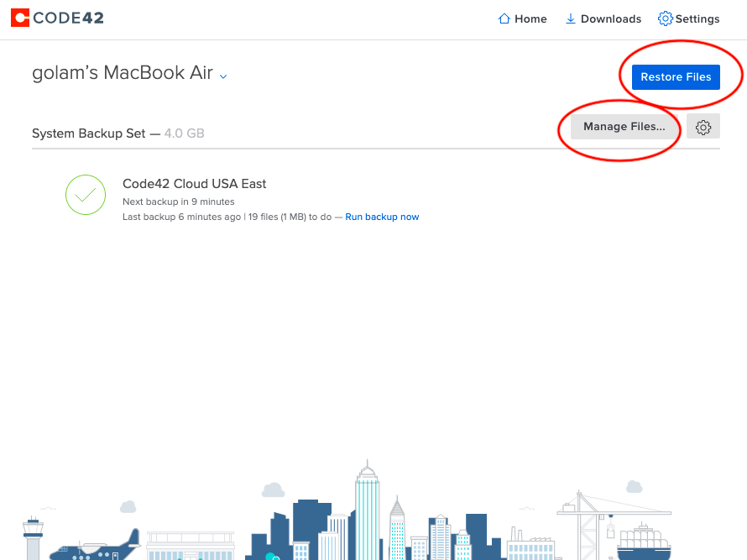Open backup set settings gear button
The width and height of the screenshot is (747, 560).
click(x=703, y=127)
